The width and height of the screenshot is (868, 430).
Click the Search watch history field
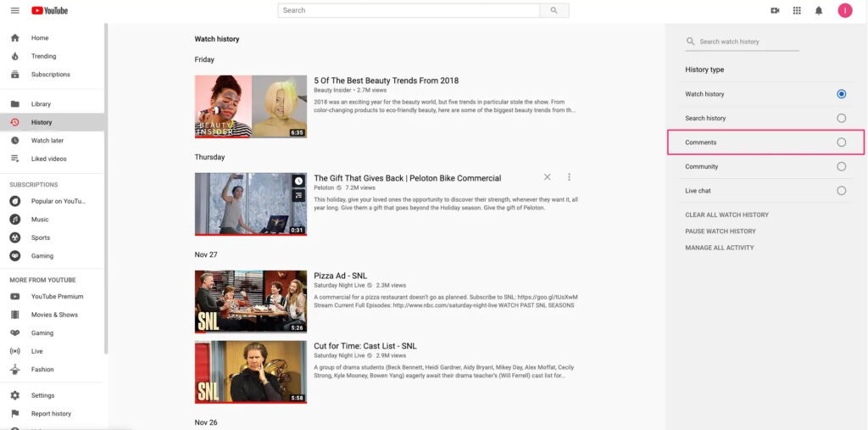pos(742,42)
